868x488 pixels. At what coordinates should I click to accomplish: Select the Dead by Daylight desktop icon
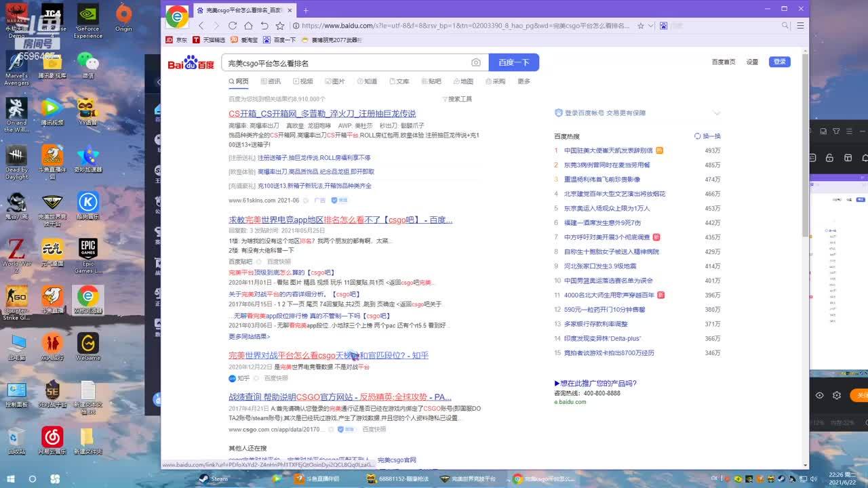coord(16,163)
